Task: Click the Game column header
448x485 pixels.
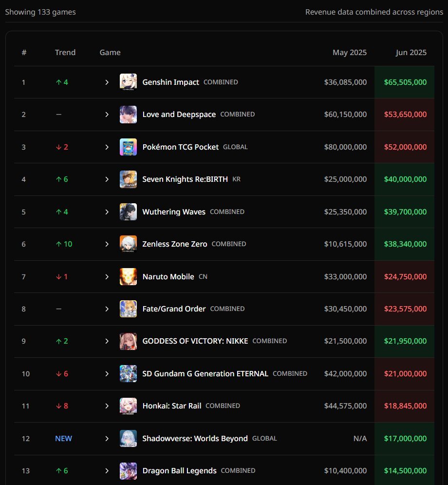Action: pyautogui.click(x=110, y=52)
